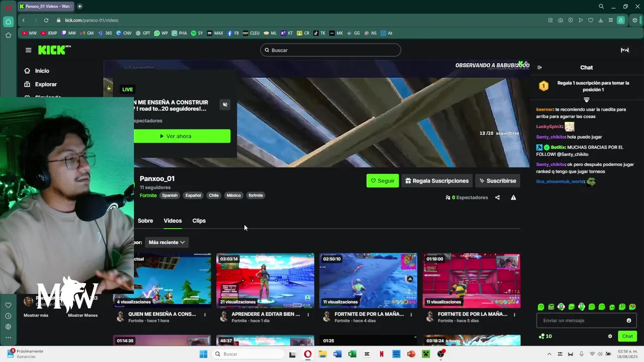The width and height of the screenshot is (644, 362).
Task: Show hidden system tray icons
Action: 550,354
